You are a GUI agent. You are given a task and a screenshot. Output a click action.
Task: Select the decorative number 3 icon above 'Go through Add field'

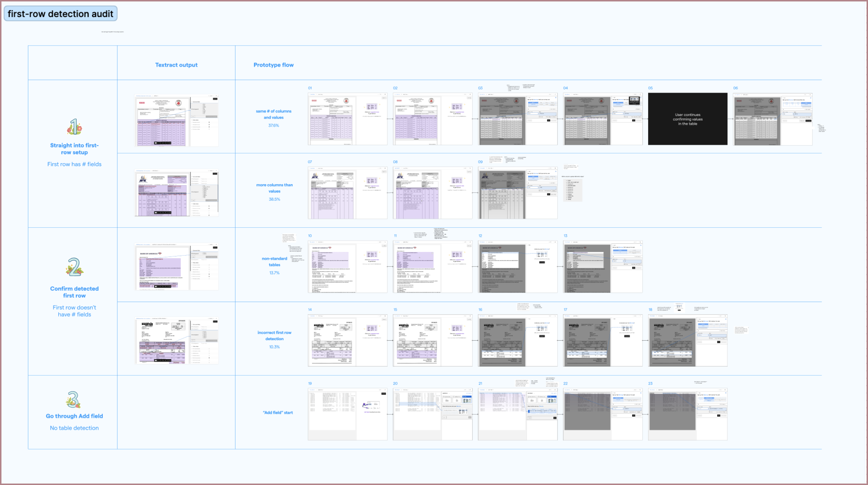[74, 400]
